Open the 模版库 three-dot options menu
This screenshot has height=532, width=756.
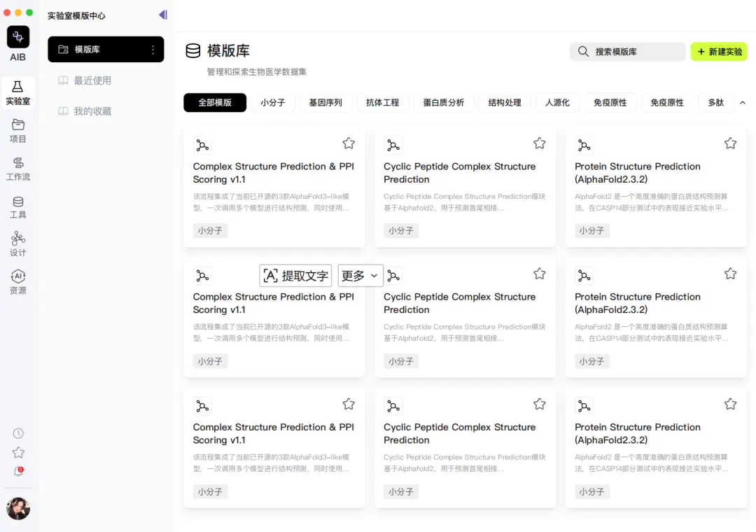pyautogui.click(x=153, y=49)
